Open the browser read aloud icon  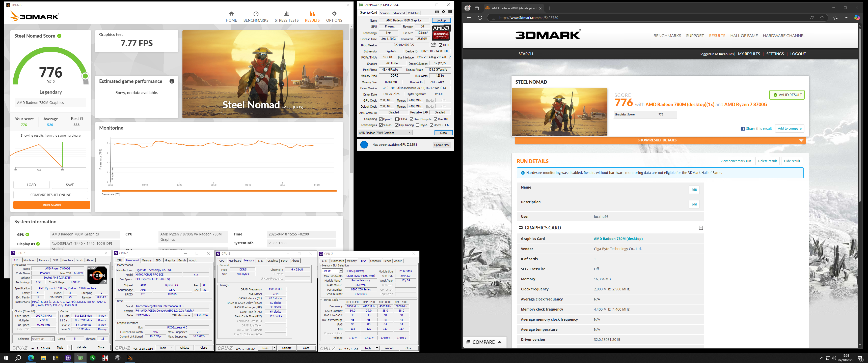point(812,17)
